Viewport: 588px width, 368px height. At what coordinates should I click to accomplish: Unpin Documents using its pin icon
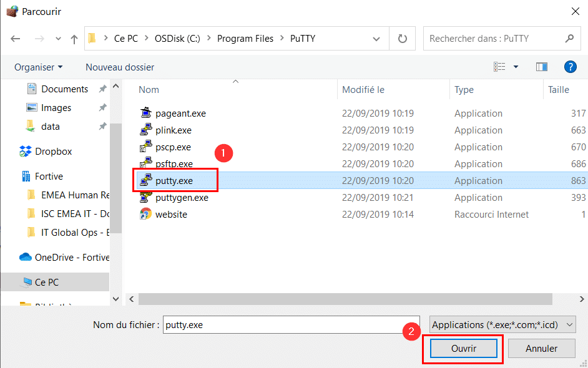point(102,89)
